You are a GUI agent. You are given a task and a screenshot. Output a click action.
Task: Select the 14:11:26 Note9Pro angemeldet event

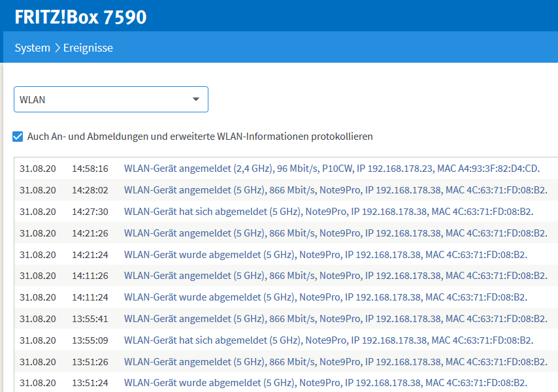click(x=336, y=276)
